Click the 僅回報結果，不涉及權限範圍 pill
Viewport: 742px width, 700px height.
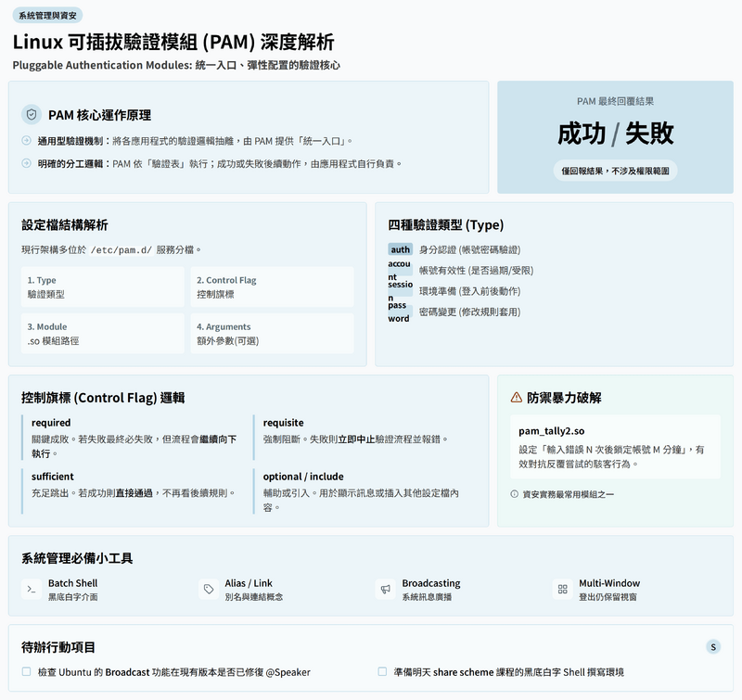click(615, 171)
